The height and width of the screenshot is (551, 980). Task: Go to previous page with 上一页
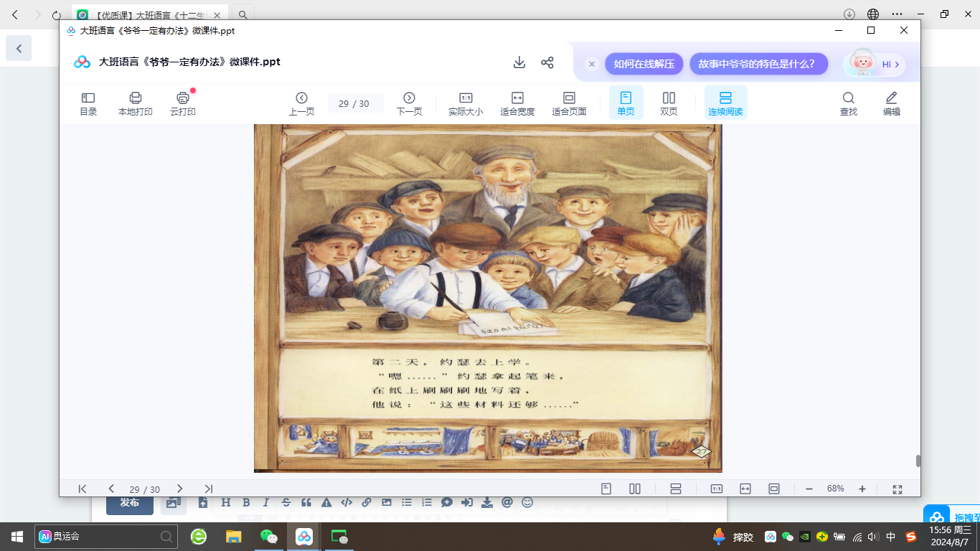(x=301, y=103)
